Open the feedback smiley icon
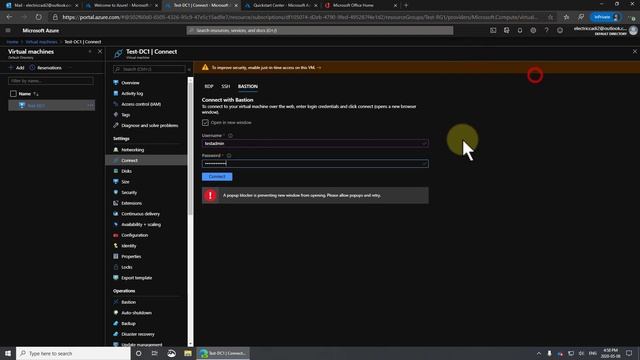Image resolution: width=640 pixels, height=360 pixels. (560, 31)
